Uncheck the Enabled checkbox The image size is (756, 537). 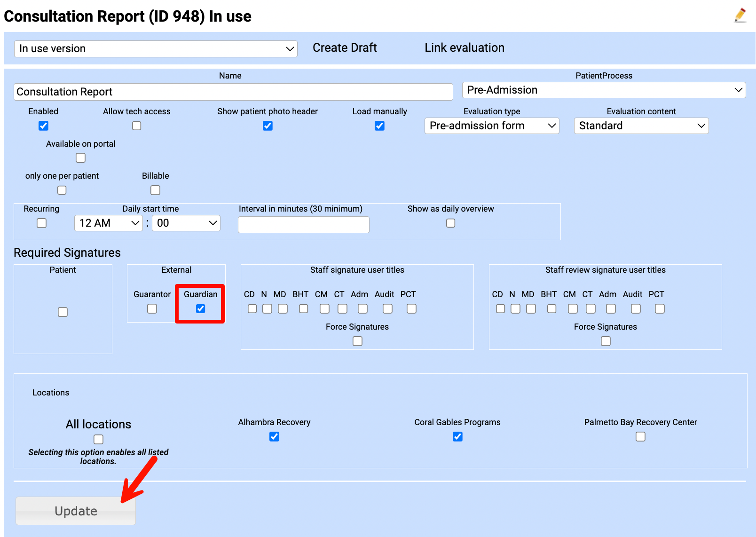pyautogui.click(x=43, y=126)
